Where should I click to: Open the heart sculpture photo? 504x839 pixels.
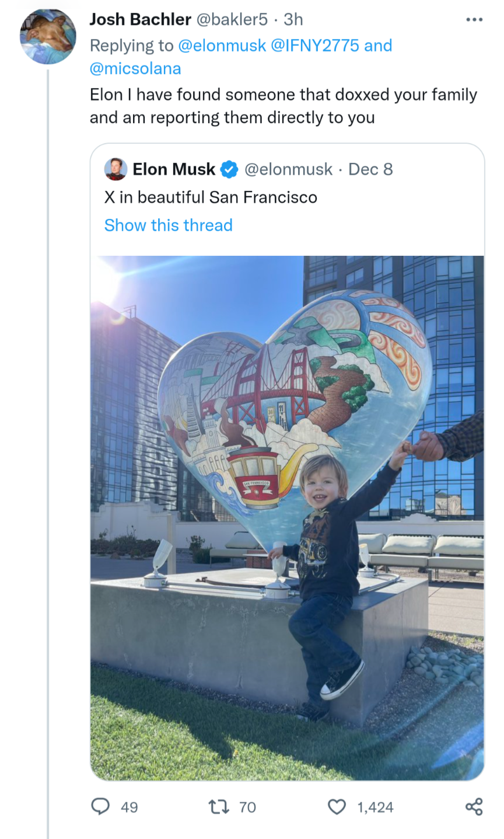(x=287, y=517)
